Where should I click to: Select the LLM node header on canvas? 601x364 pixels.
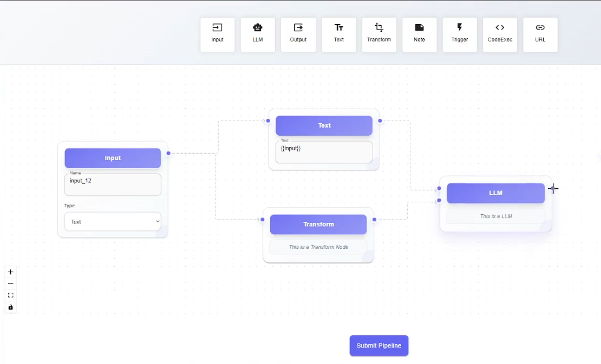coord(495,193)
